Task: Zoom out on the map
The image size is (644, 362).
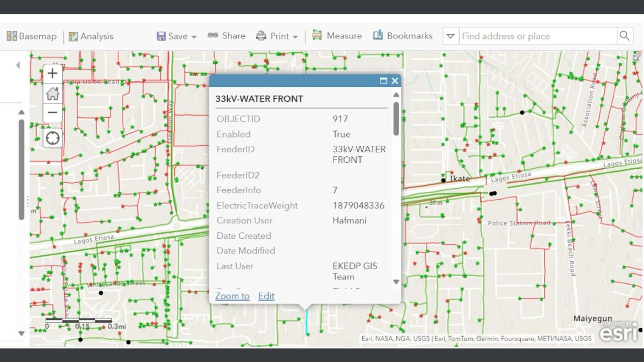Action: [x=52, y=112]
